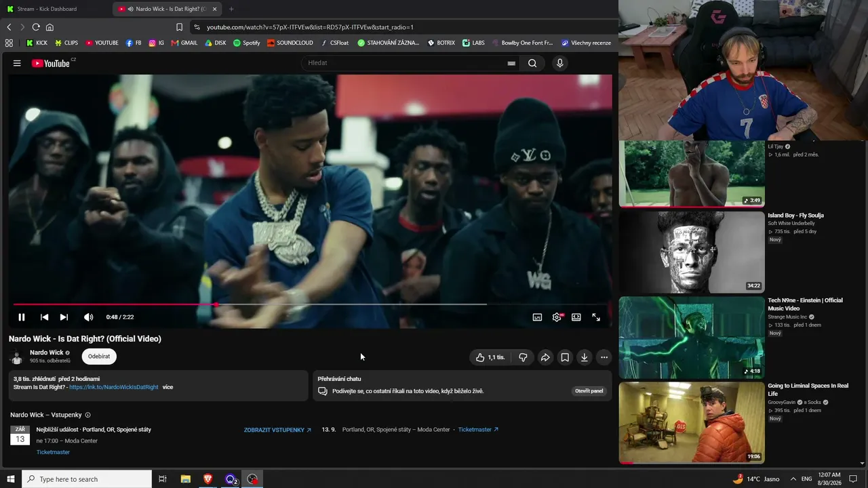Viewport: 868px width, 488px height.
Task: Open the GMAIL bookmark
Action: pos(184,43)
